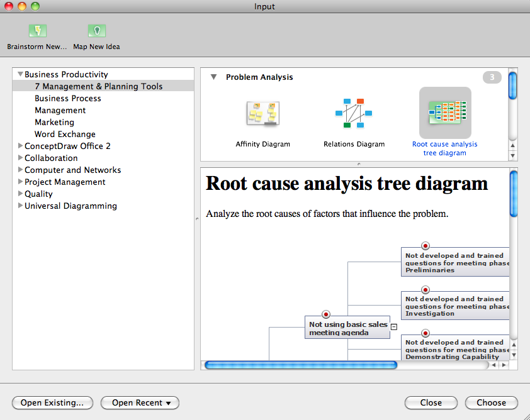Open the Open Recent dropdown
The height and width of the screenshot is (420, 530).
140,403
